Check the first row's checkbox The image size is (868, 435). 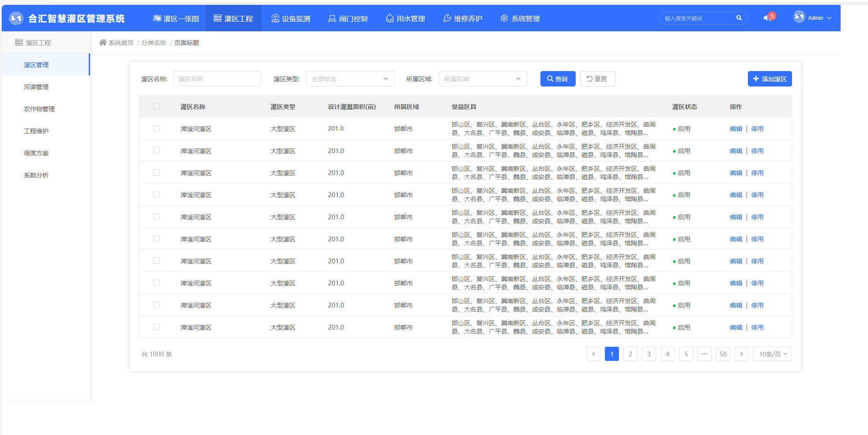click(156, 128)
